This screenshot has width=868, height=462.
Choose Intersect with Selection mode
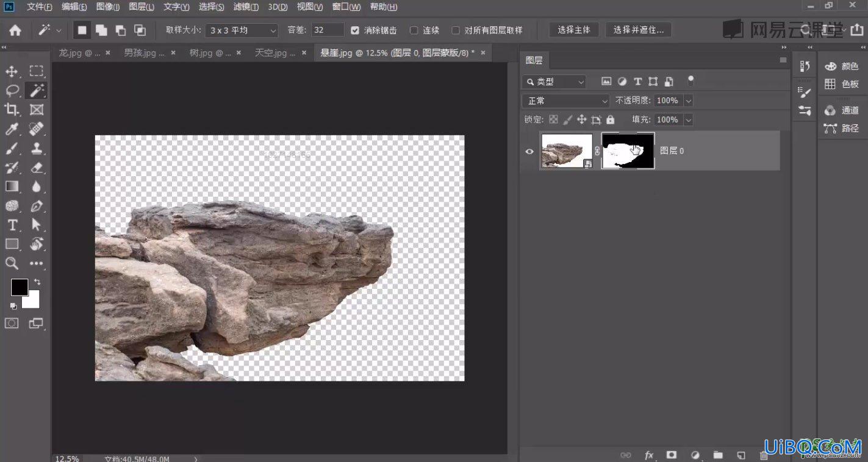(140, 30)
